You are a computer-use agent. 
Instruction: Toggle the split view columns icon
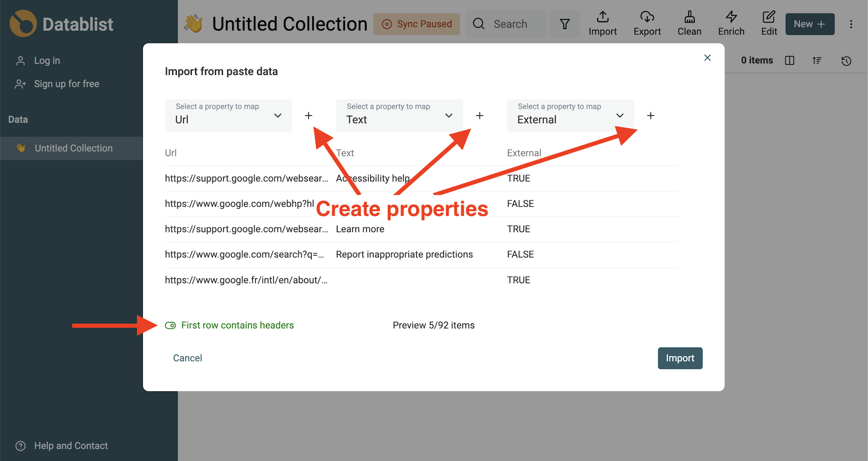coord(790,60)
